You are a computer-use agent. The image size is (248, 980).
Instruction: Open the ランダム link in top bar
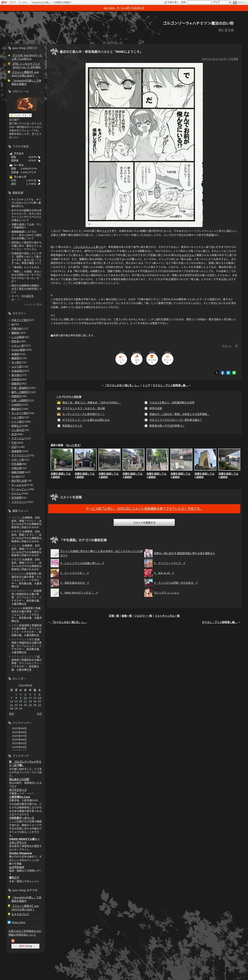22,2
